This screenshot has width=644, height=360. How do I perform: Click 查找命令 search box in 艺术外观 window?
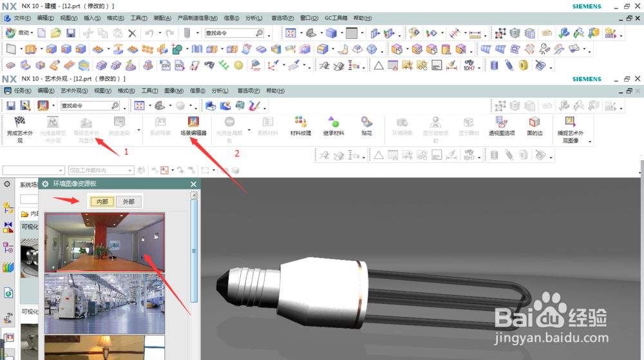(90, 106)
